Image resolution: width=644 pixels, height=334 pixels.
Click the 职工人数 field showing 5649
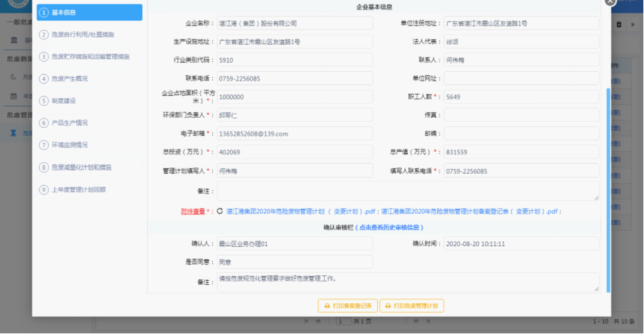pos(521,97)
